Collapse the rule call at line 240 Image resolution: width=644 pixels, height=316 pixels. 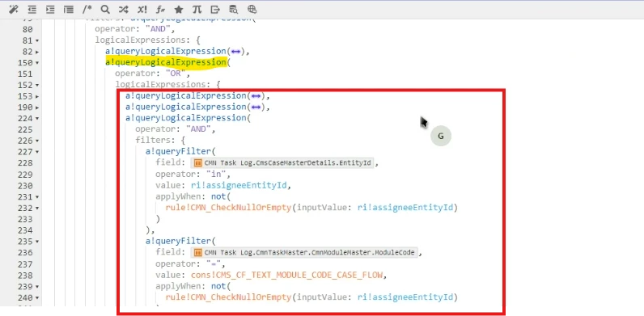coord(37,297)
